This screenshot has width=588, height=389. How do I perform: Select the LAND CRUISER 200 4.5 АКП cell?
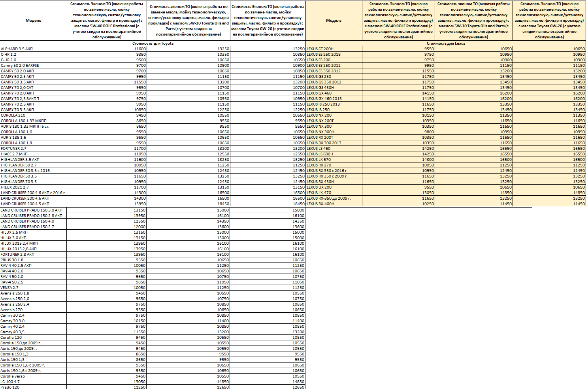[x=34, y=204]
